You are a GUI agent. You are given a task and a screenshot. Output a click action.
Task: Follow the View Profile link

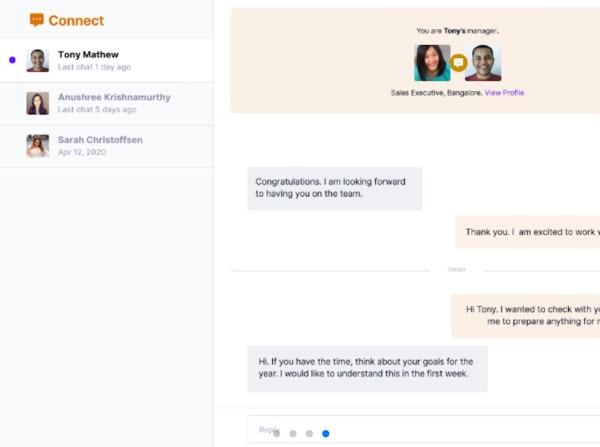coord(504,93)
